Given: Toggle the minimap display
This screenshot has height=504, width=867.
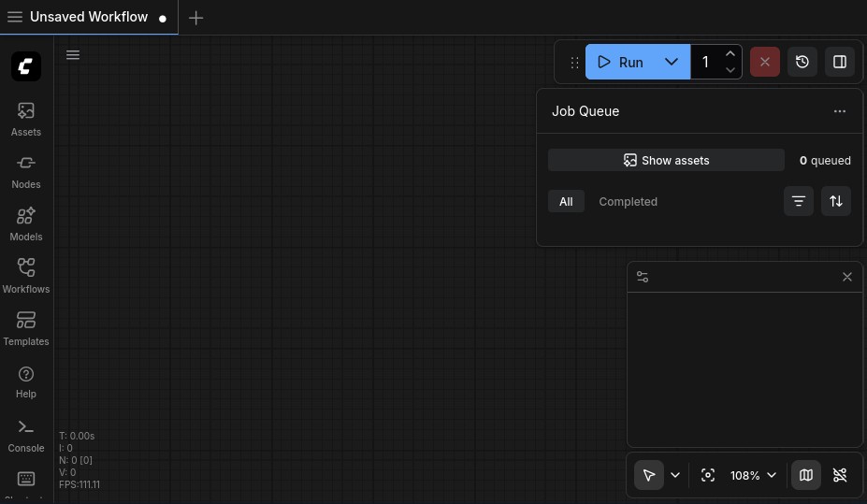Looking at the screenshot, I should 805,475.
